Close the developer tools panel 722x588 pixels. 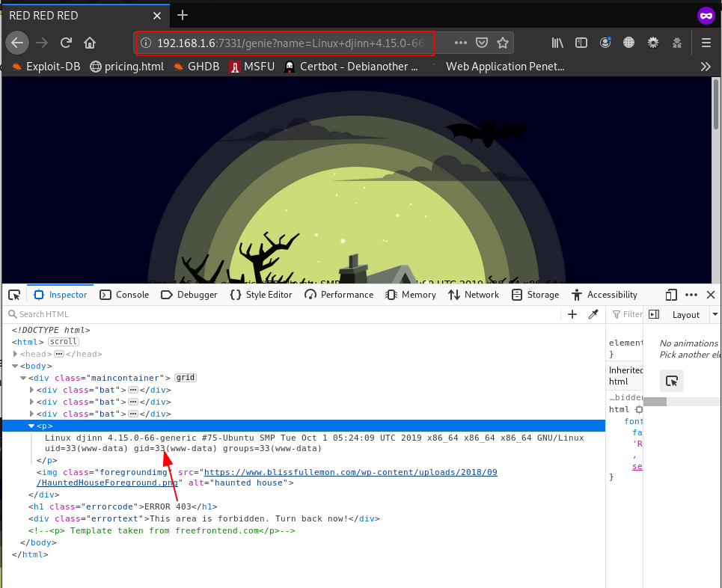point(711,295)
